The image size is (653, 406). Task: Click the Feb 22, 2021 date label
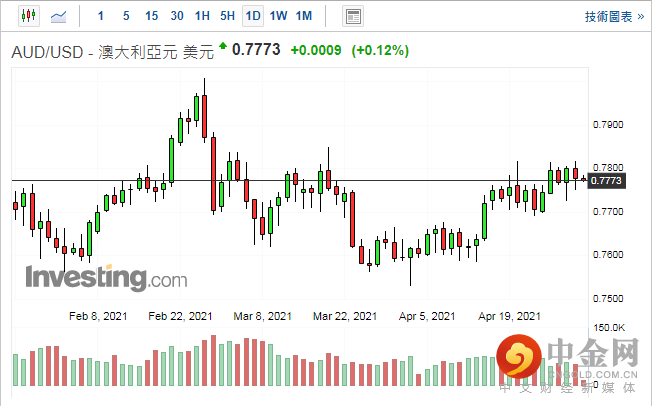click(x=180, y=316)
